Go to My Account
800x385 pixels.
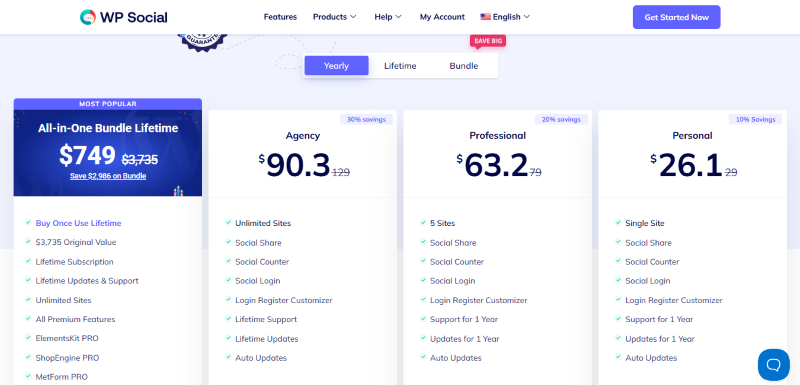tap(442, 17)
